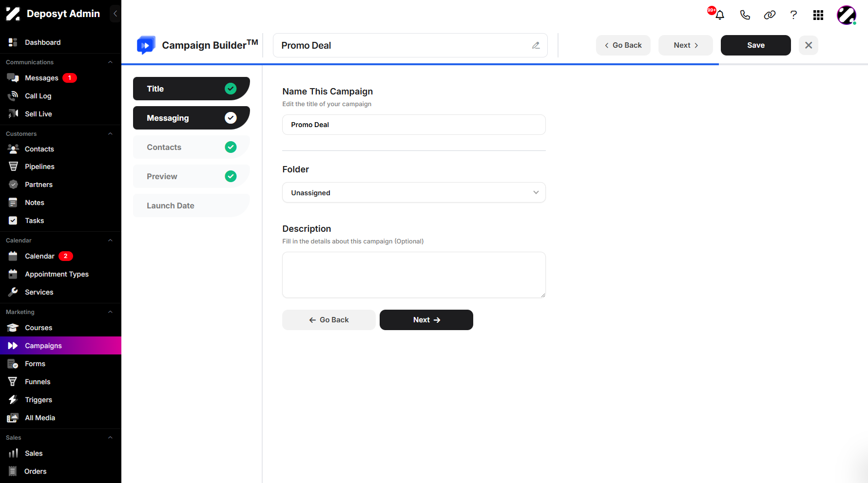Click pencil edit icon in title field
The image size is (868, 483).
(x=536, y=45)
